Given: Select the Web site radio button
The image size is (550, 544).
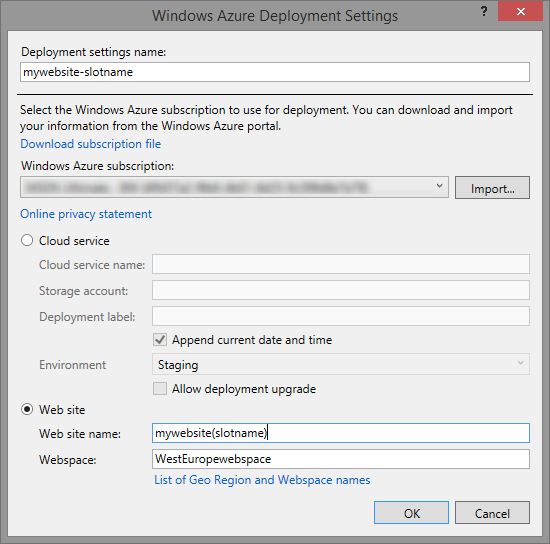Looking at the screenshot, I should 27,409.
